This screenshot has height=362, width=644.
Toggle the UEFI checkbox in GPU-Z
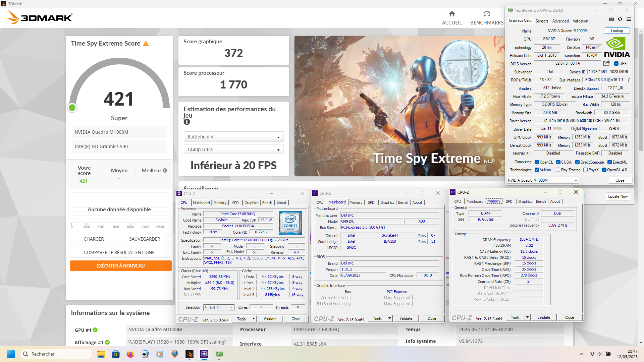tap(616, 64)
